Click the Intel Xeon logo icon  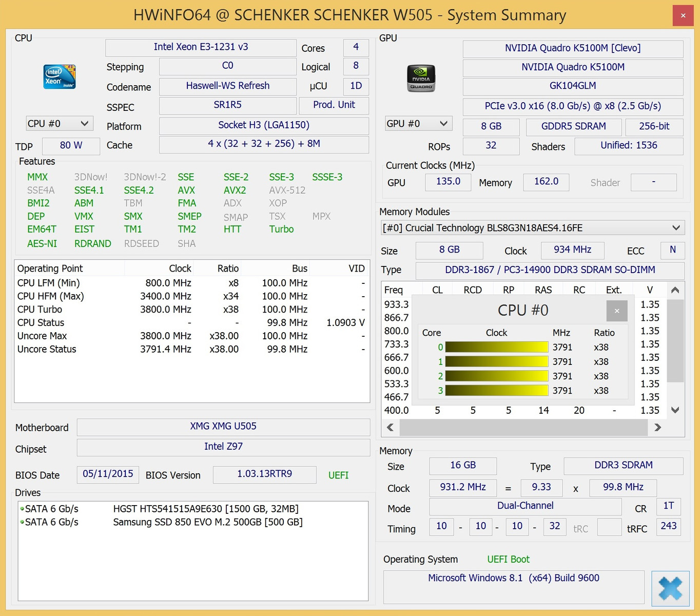coord(60,77)
